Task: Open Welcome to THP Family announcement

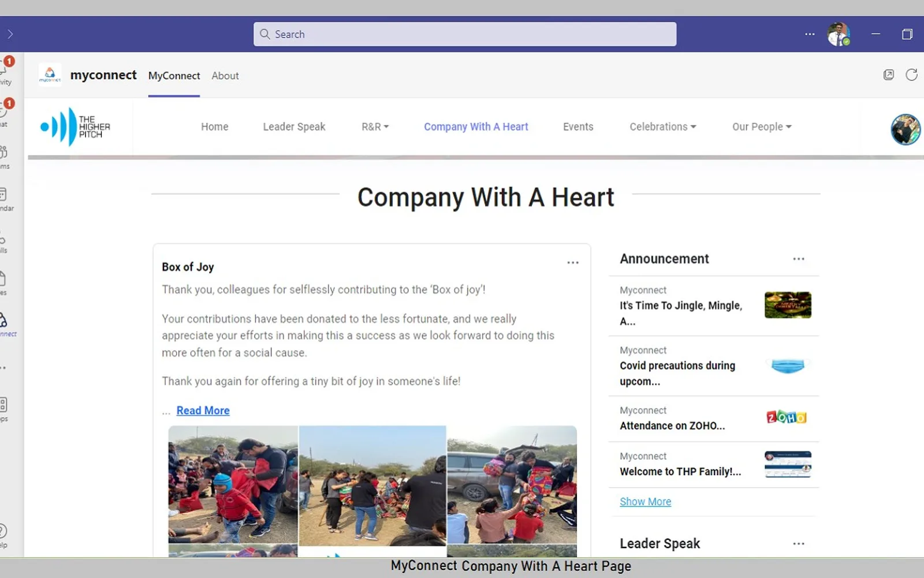Action: point(680,472)
